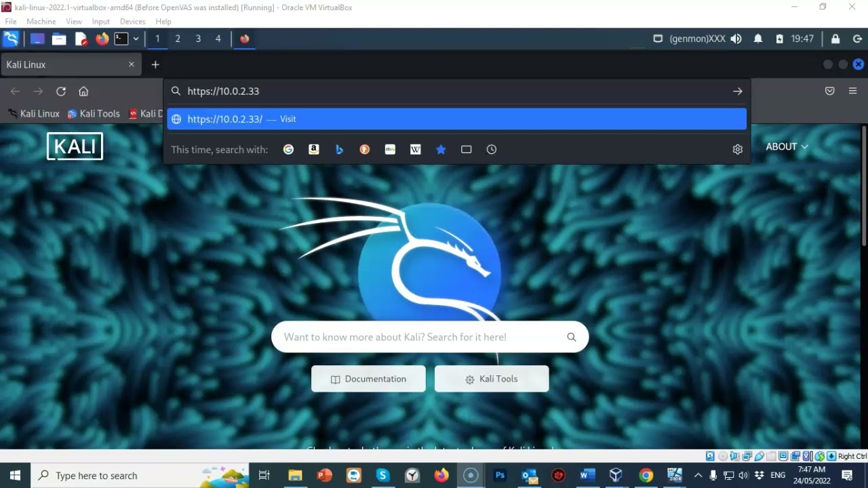868x488 pixels.
Task: Click the KALI logo on the page
Action: pyautogui.click(x=75, y=146)
